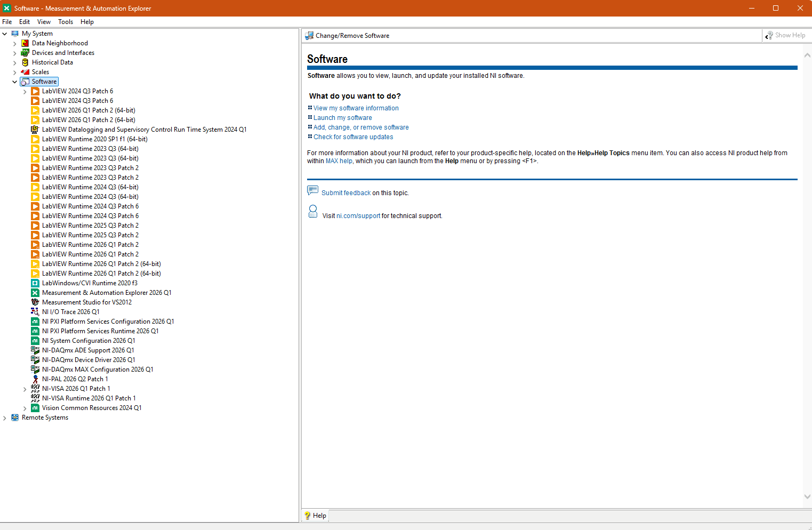
Task: Switch to the Help tab at bottom
Action: 315,516
